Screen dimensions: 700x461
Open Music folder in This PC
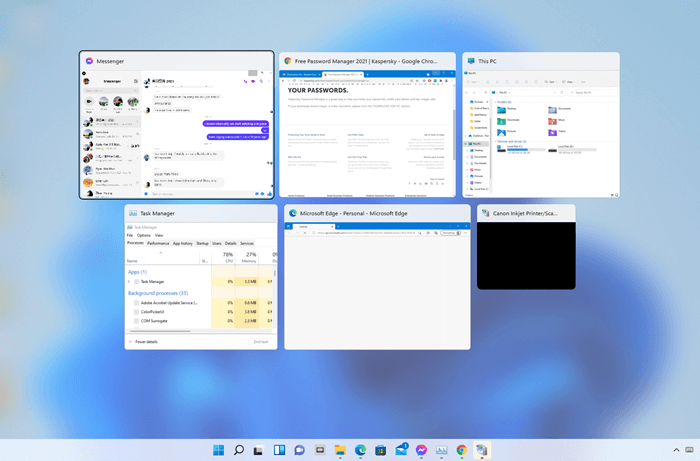click(557, 120)
